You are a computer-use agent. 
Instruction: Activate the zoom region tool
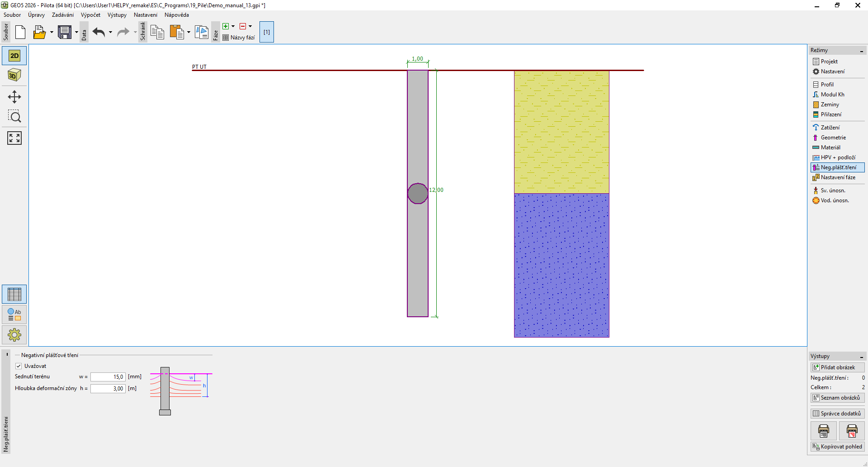[x=14, y=117]
